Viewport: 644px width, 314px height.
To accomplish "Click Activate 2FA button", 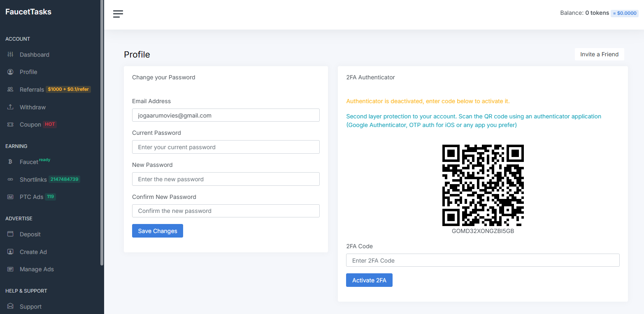I will [369, 280].
